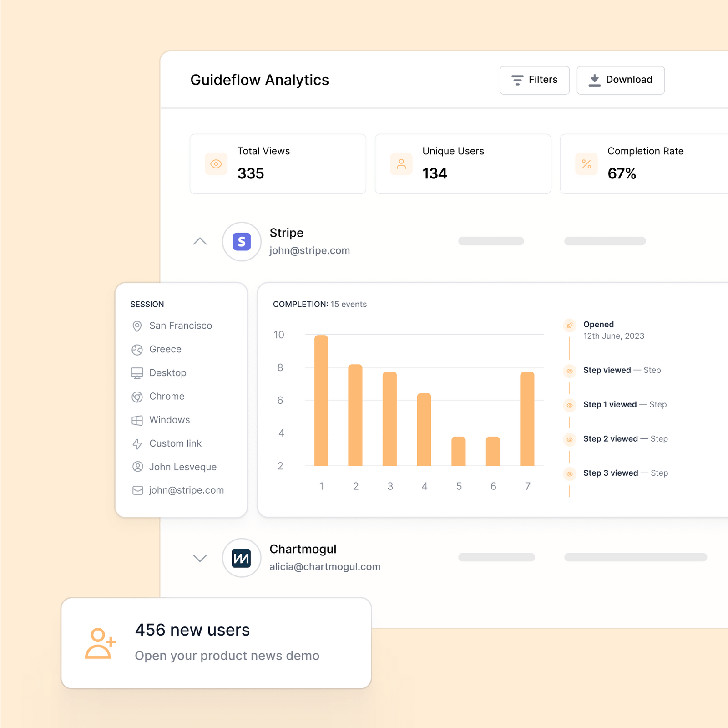Viewport: 728px width, 728px height.
Task: Click the email icon beside john@stripe.com
Action: [137, 490]
